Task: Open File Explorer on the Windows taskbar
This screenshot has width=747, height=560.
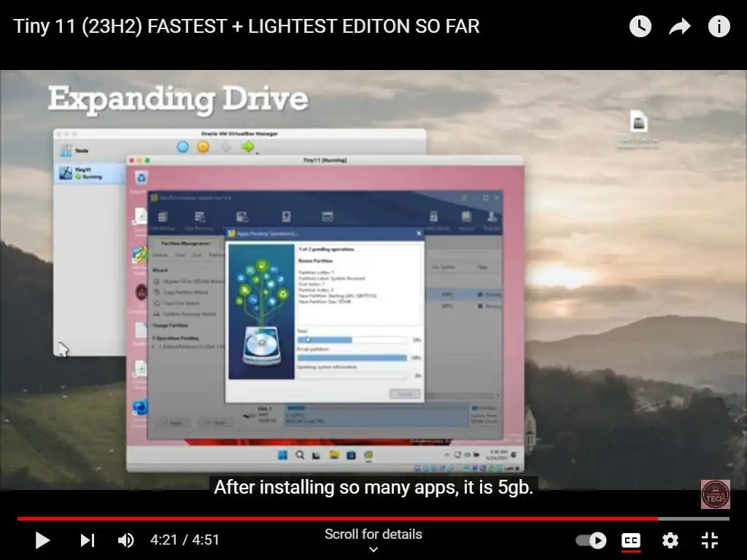Action: 334,455
